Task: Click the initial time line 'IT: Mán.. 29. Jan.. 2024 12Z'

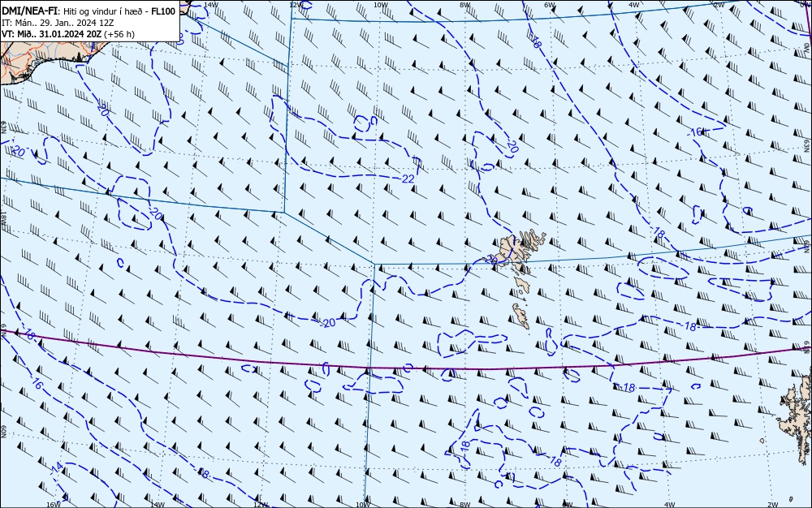Action: click(58, 23)
